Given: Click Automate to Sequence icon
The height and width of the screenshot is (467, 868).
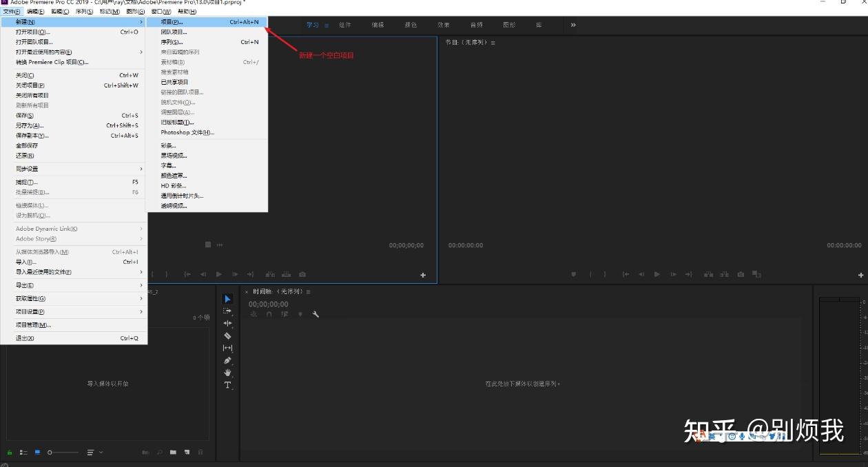Looking at the screenshot, I should tap(146, 453).
